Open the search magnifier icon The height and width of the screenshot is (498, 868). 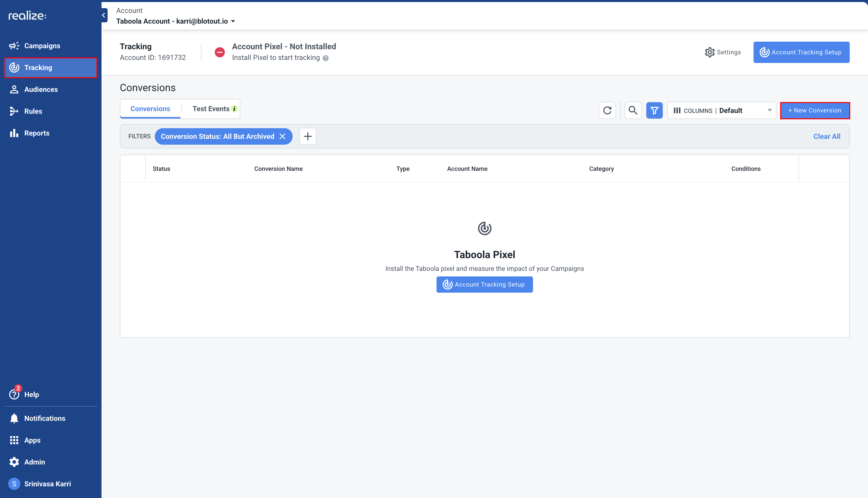point(633,110)
